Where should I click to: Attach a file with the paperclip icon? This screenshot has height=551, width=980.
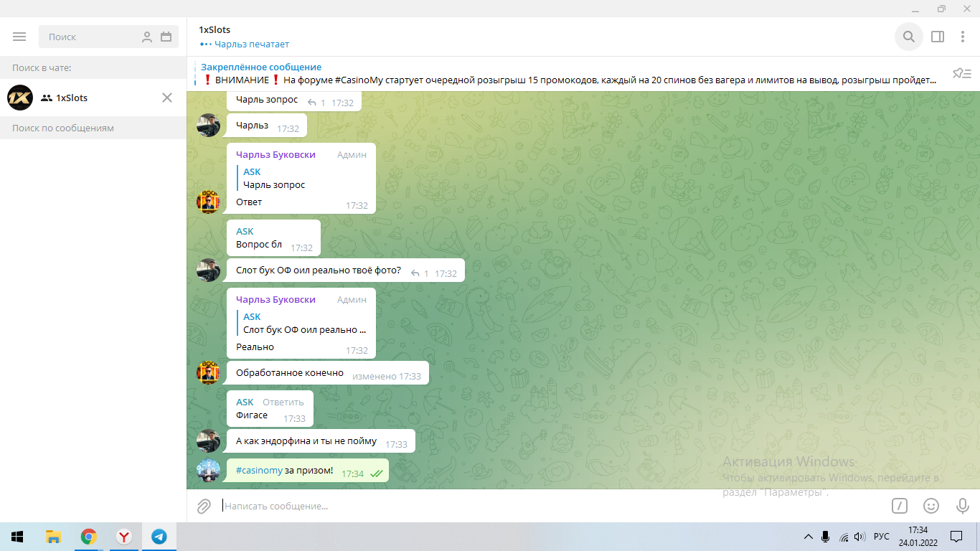coord(204,506)
